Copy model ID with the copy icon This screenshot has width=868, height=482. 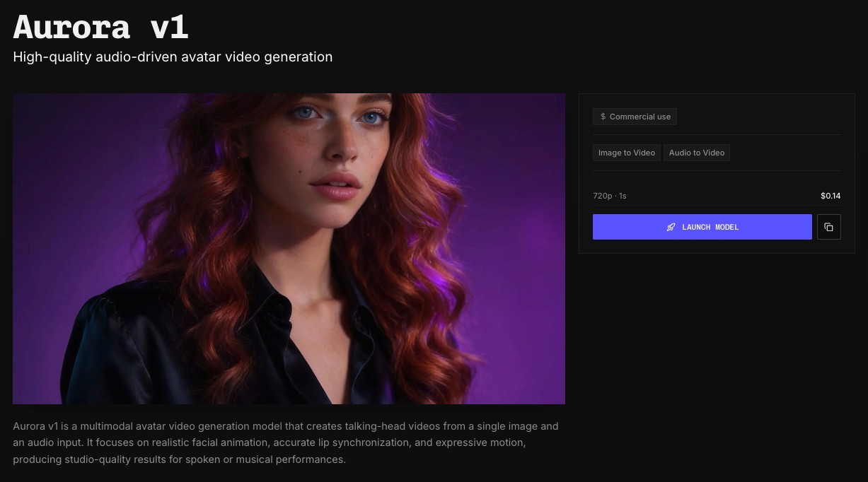point(828,227)
